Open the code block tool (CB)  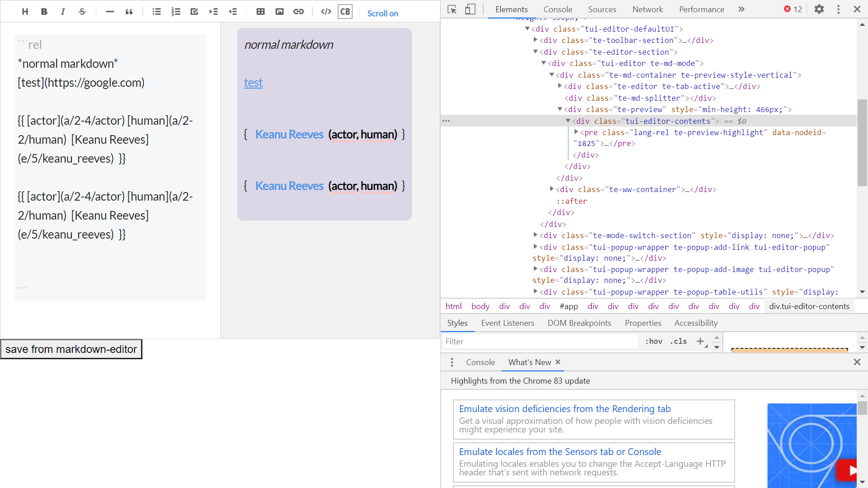tap(345, 11)
